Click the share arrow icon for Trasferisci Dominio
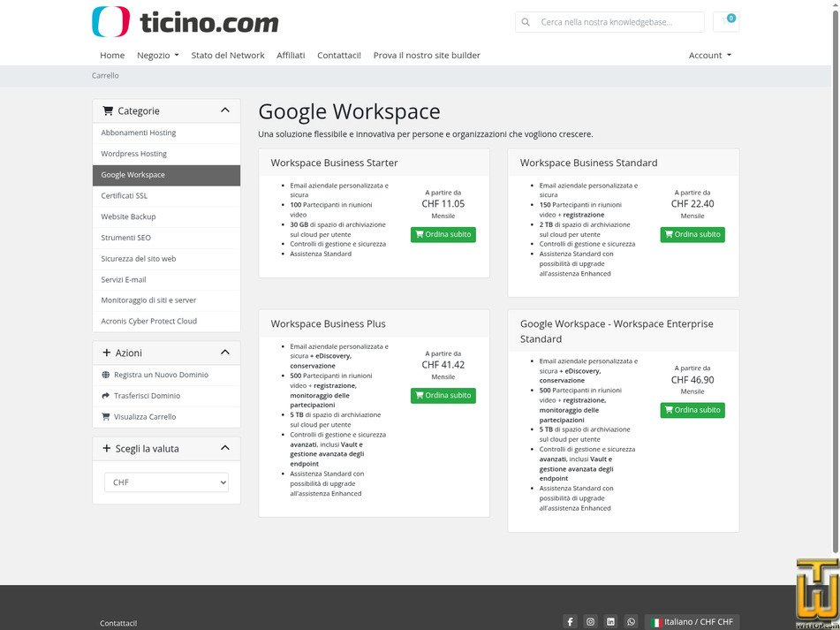Image resolution: width=840 pixels, height=630 pixels. coord(105,396)
